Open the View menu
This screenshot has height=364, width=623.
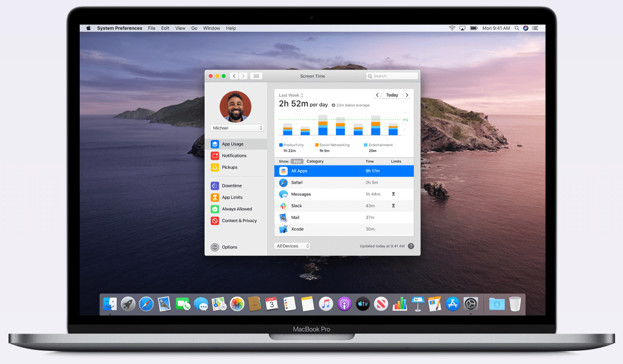pos(180,28)
